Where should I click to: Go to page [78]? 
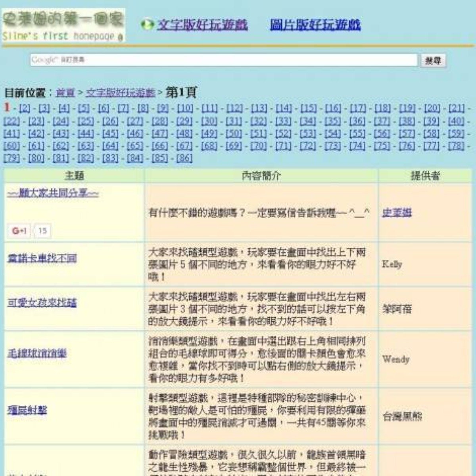coord(456,146)
